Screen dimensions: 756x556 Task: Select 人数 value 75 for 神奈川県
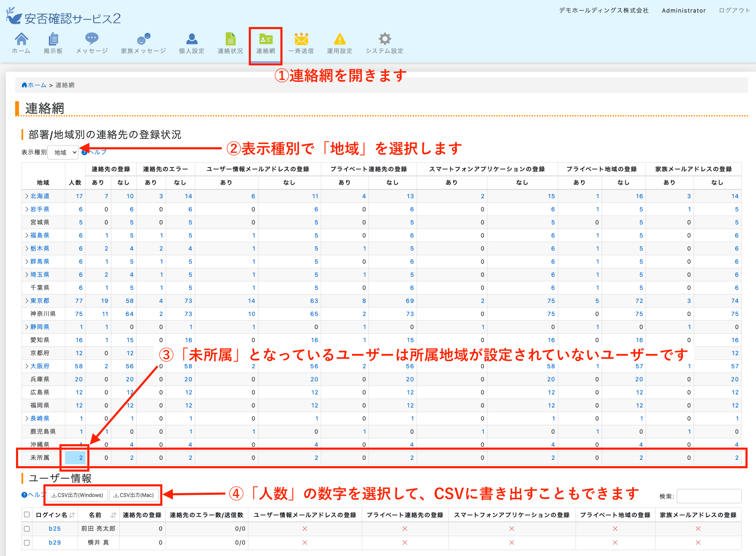point(79,314)
